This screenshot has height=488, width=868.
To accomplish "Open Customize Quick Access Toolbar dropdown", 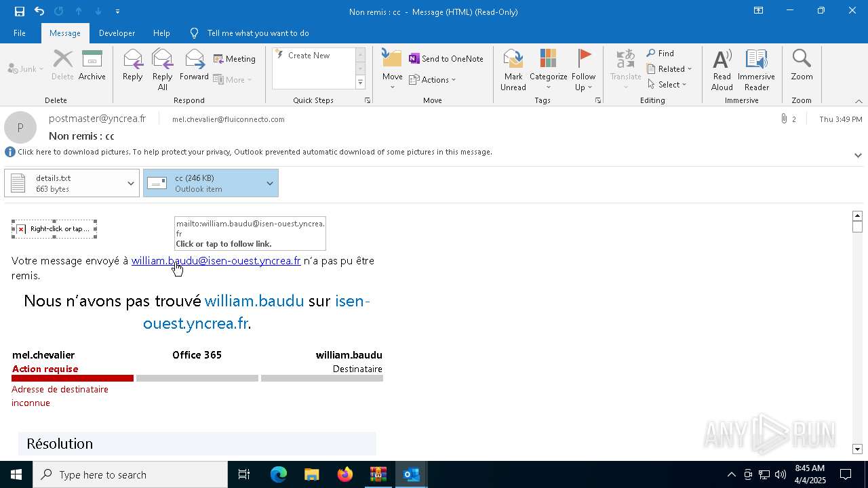I will coord(117,12).
